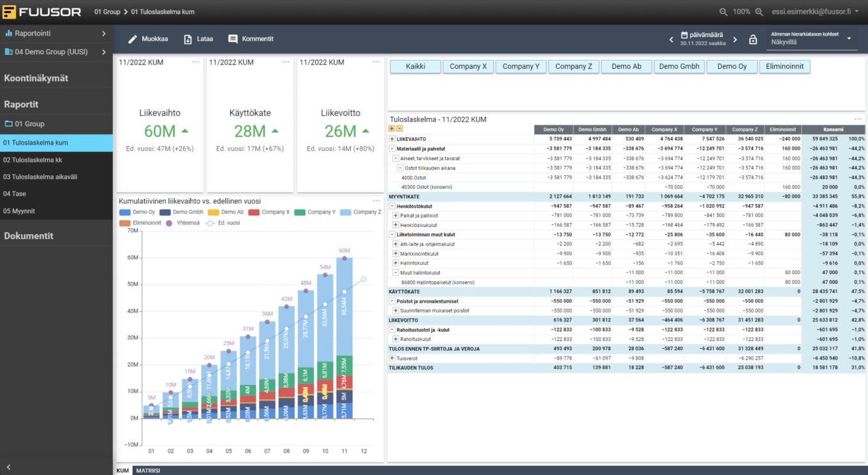
Task: Toggle Demo Oy series in chart legend
Action: click(137, 212)
